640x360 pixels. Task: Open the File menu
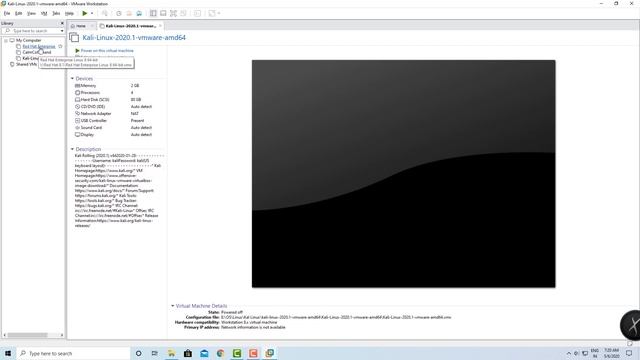[x=7, y=13]
